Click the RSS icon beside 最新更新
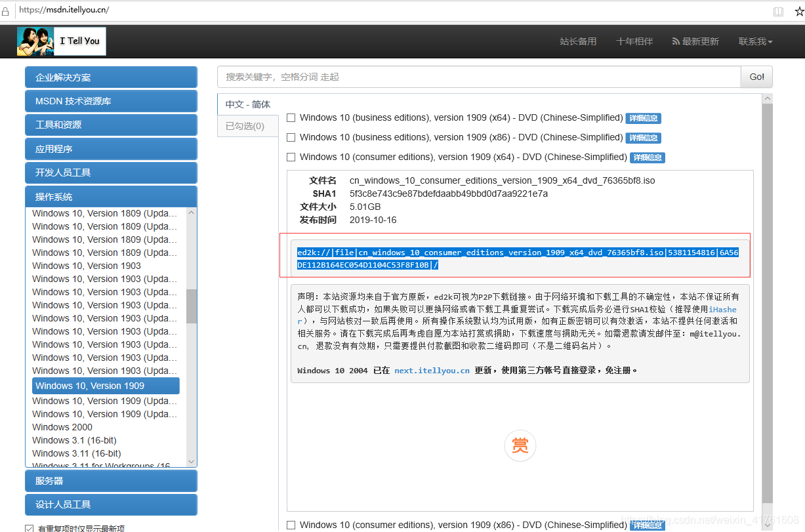 coord(676,41)
